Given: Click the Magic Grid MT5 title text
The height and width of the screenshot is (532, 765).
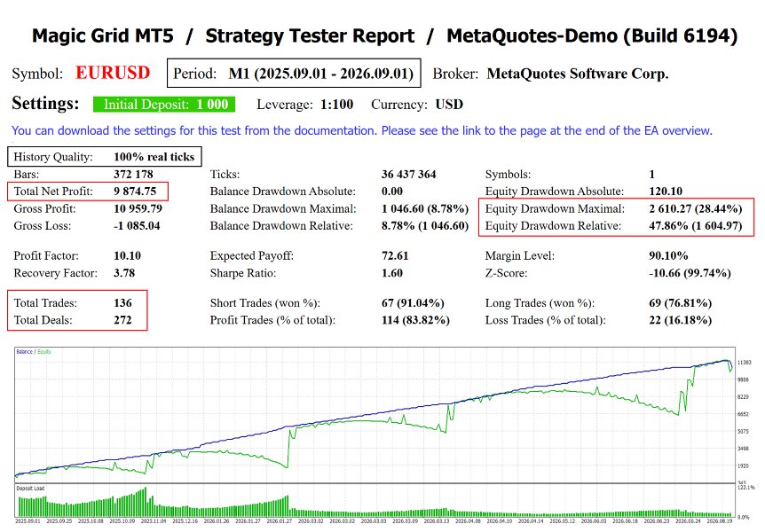Looking at the screenshot, I should tap(102, 35).
